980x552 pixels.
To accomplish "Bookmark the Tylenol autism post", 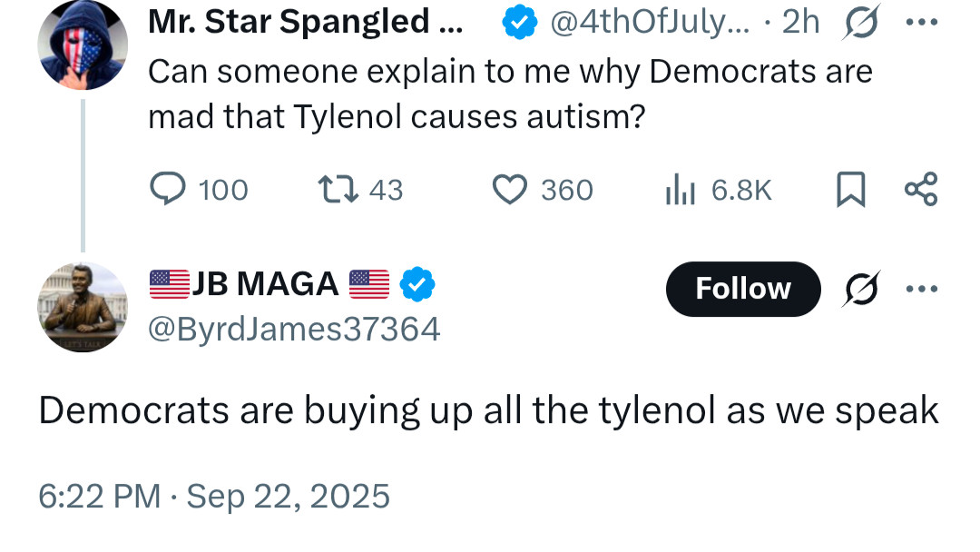I will [x=849, y=189].
